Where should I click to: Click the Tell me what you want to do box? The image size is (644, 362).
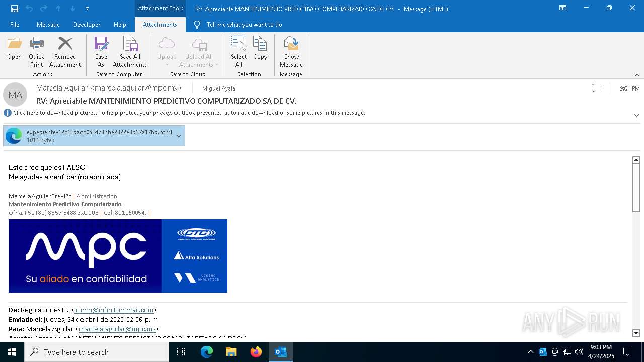coord(244,25)
